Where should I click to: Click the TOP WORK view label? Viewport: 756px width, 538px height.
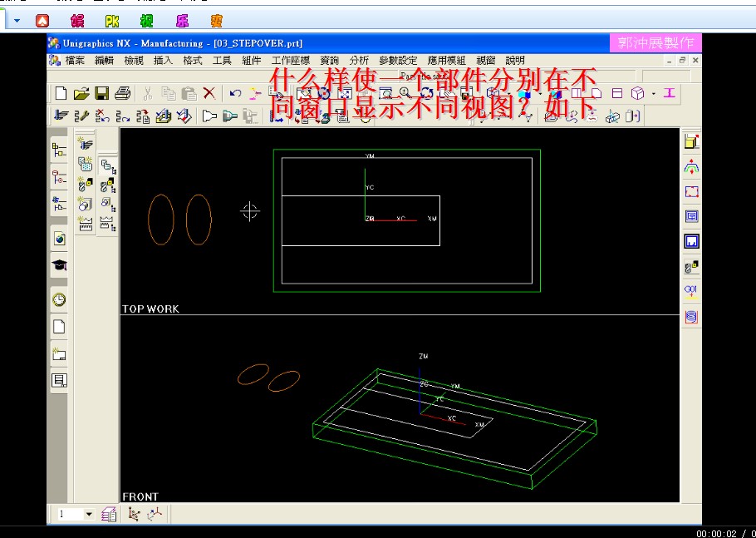pyautogui.click(x=150, y=308)
